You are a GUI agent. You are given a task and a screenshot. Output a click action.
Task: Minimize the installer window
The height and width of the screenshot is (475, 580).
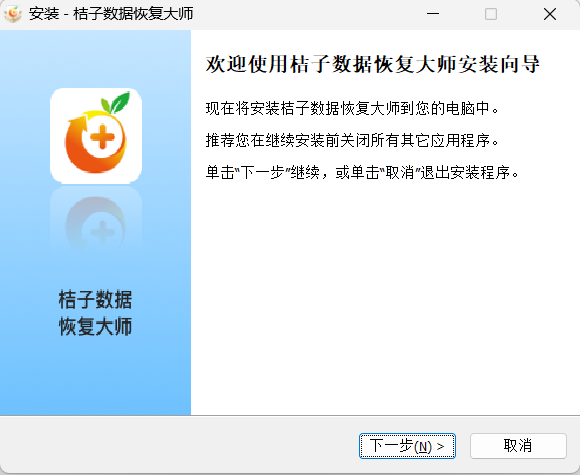(432, 14)
